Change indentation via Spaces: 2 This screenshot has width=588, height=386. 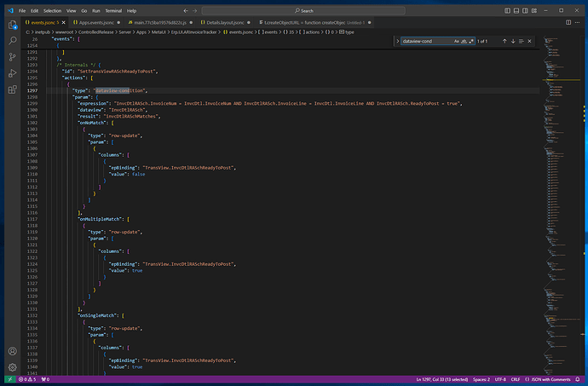(x=481, y=379)
